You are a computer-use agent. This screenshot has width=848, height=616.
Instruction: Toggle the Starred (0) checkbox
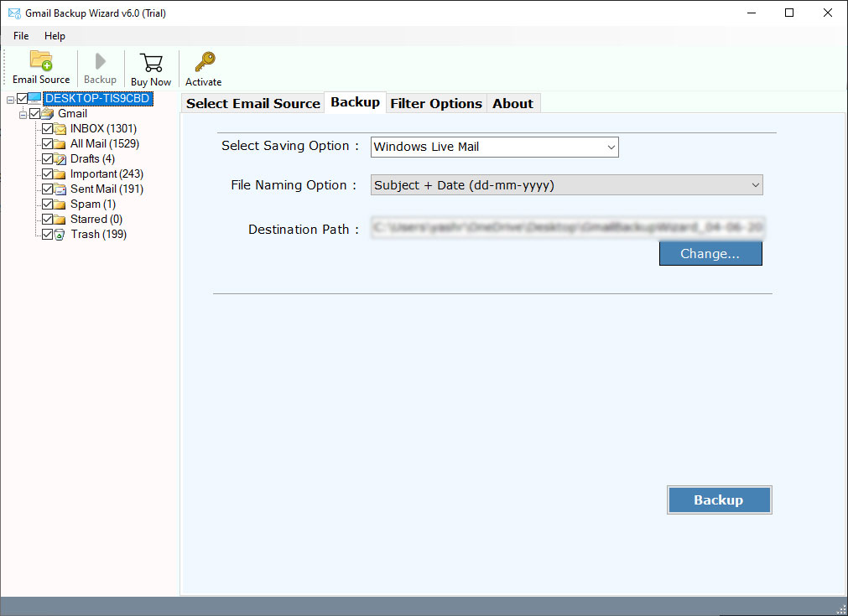click(48, 220)
